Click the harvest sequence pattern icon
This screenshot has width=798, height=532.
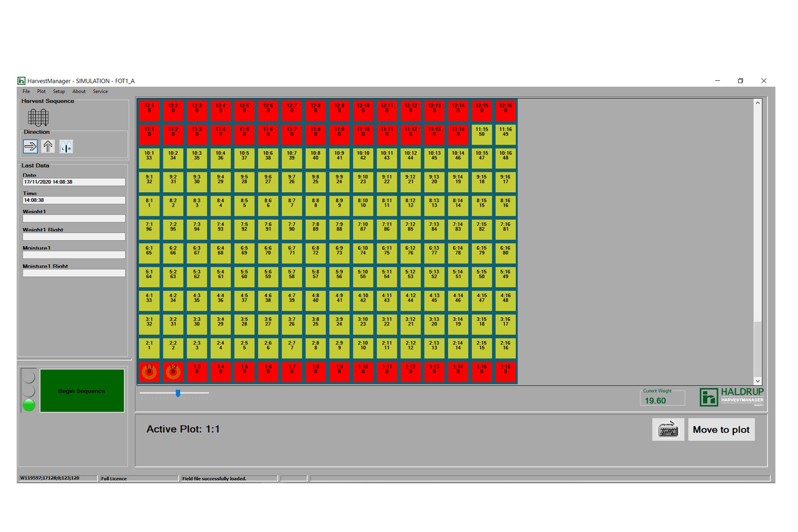pos(38,117)
